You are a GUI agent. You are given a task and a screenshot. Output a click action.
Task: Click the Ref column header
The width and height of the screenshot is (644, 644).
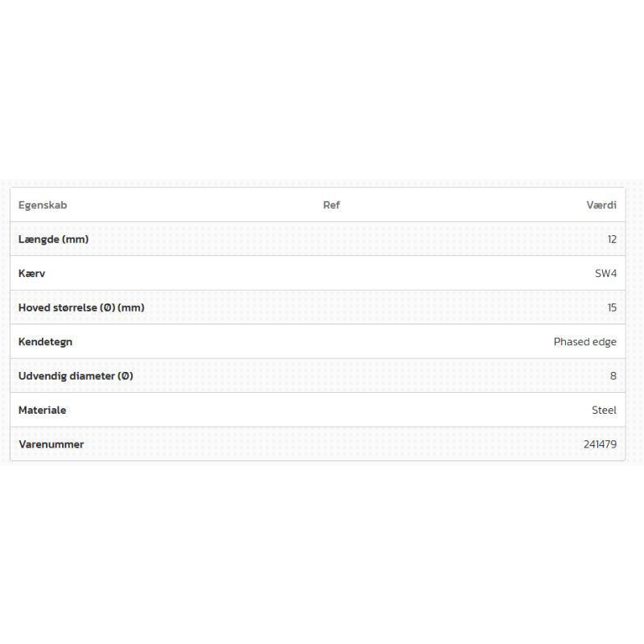coord(332,205)
